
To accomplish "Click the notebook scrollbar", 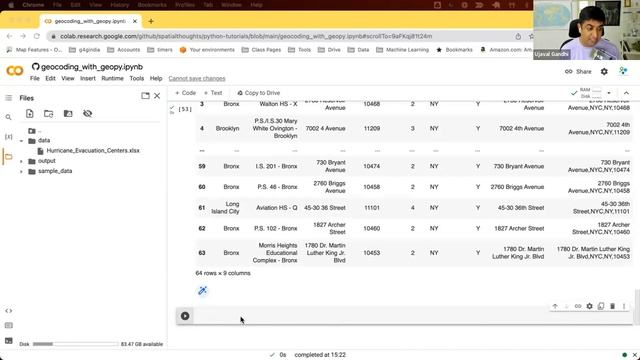I will [x=637, y=306].
